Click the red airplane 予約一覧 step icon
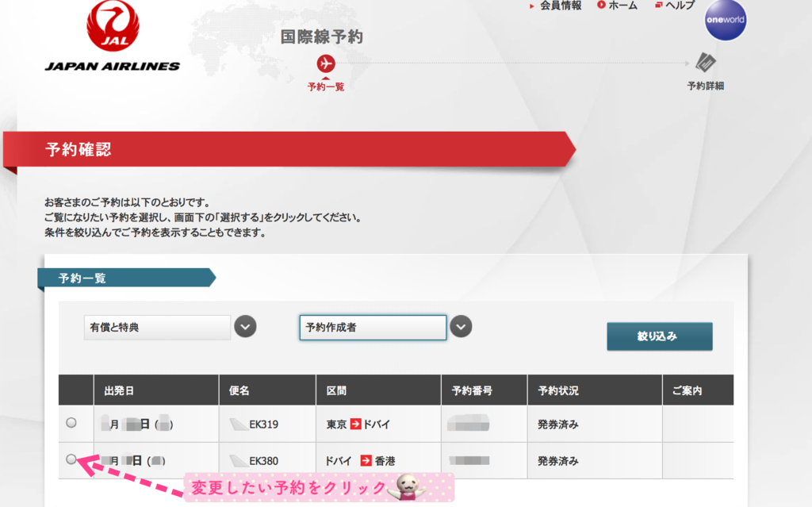Screen dimensions: 812x507 [x=326, y=63]
